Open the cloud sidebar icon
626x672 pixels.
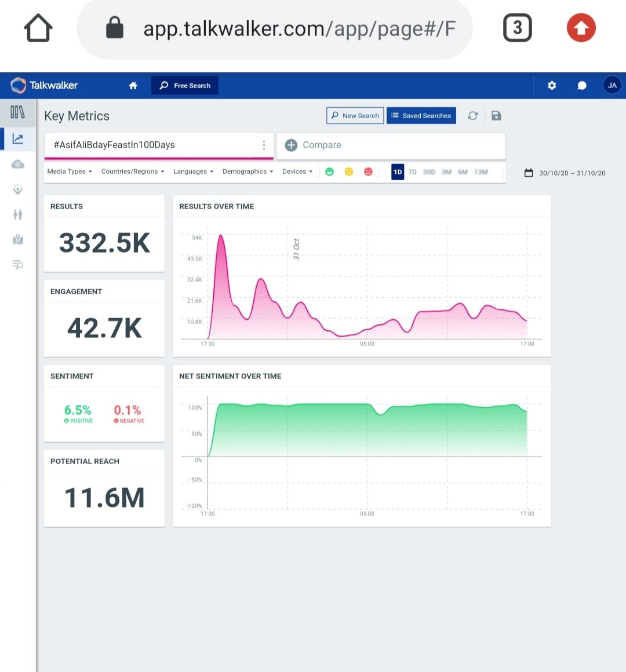[x=17, y=164]
